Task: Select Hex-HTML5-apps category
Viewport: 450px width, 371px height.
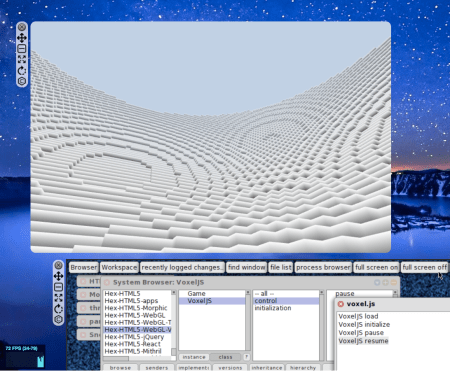Action: click(137, 301)
